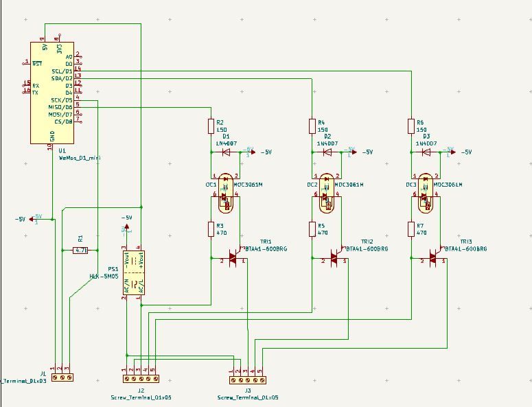Image resolution: width=532 pixels, height=407 pixels.
Task: Click the 1N4007 label under D3
Action: coord(426,144)
